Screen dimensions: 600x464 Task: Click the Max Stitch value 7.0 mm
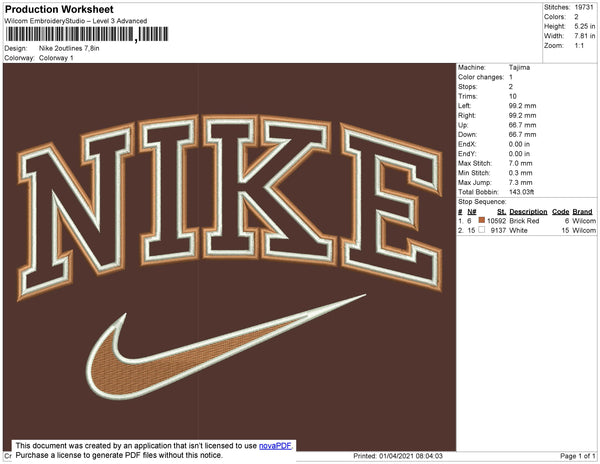pyautogui.click(x=520, y=163)
